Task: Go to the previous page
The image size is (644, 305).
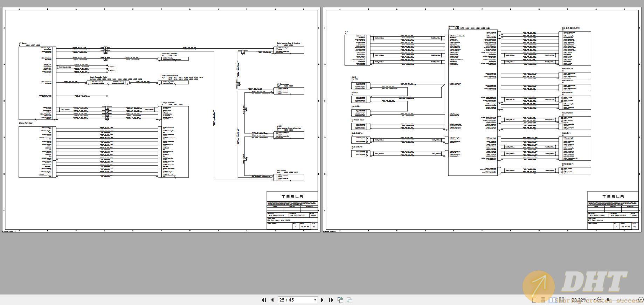Action: [x=272, y=300]
